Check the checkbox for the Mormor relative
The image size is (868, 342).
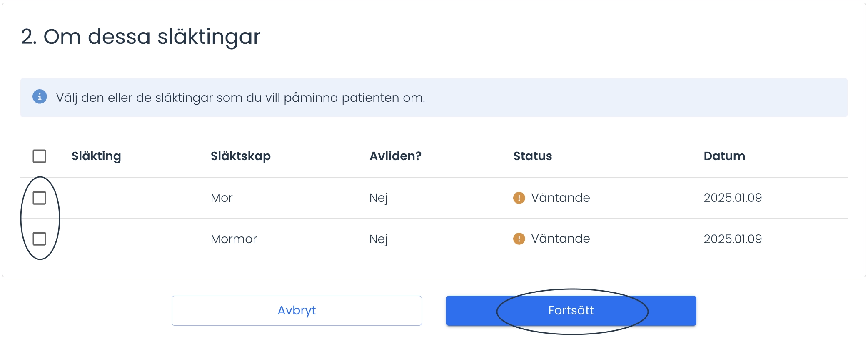click(x=40, y=239)
